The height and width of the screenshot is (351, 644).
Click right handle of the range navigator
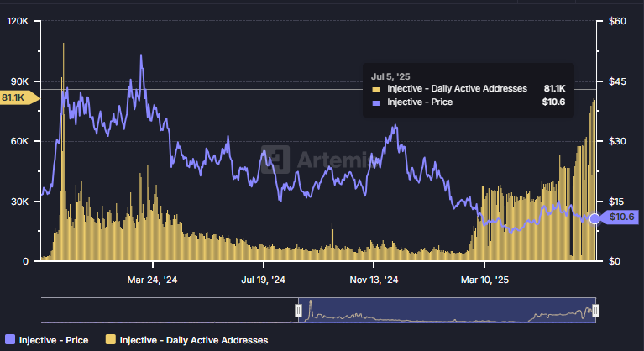[595, 311]
